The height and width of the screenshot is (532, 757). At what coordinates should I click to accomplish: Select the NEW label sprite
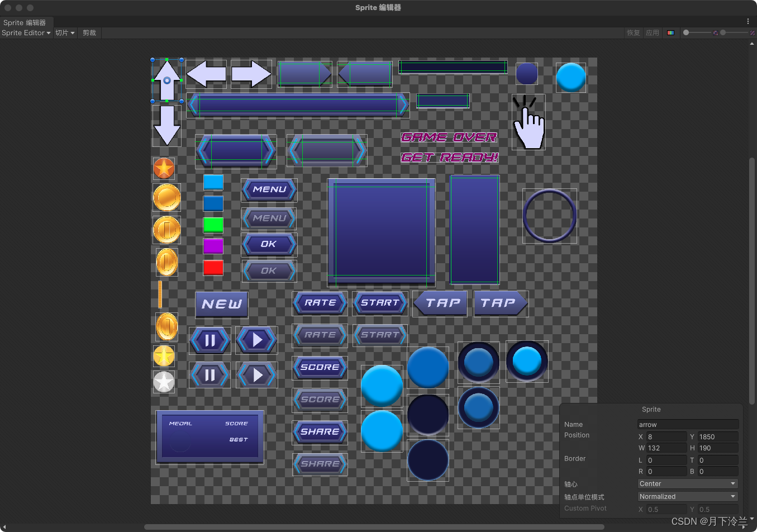(222, 305)
